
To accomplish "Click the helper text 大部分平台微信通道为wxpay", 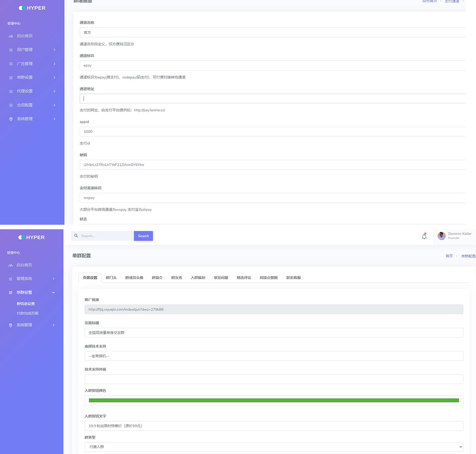I will (115, 209).
